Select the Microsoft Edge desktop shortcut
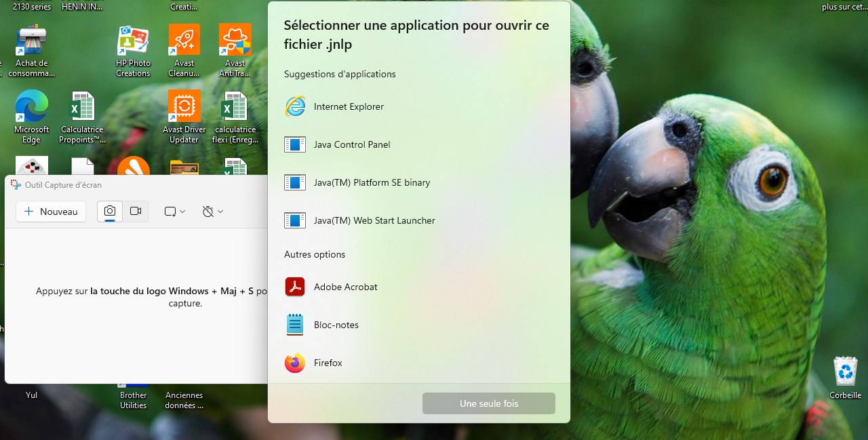 (x=31, y=117)
